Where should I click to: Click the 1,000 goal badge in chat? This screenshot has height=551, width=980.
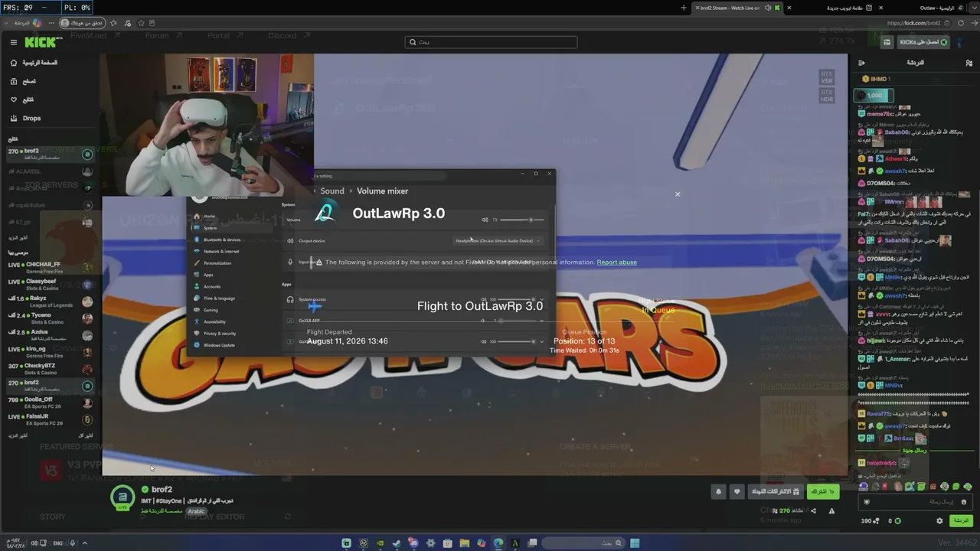[x=874, y=96]
